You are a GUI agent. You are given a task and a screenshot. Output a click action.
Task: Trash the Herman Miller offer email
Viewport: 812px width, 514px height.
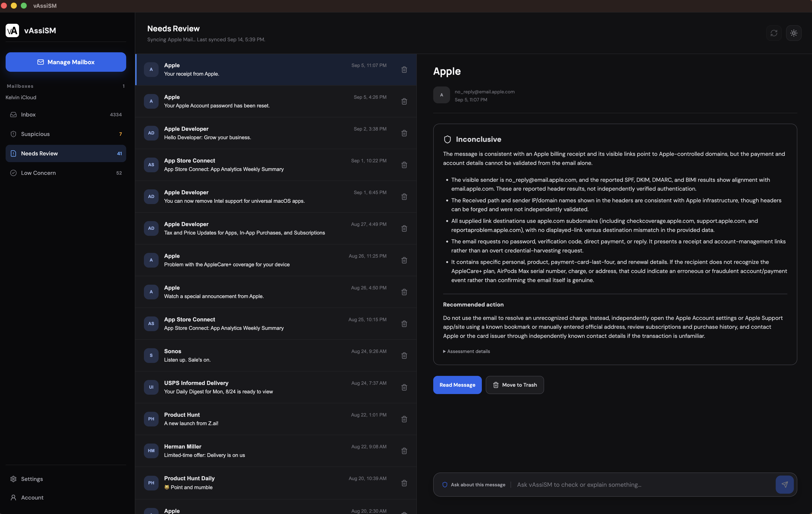(x=404, y=451)
